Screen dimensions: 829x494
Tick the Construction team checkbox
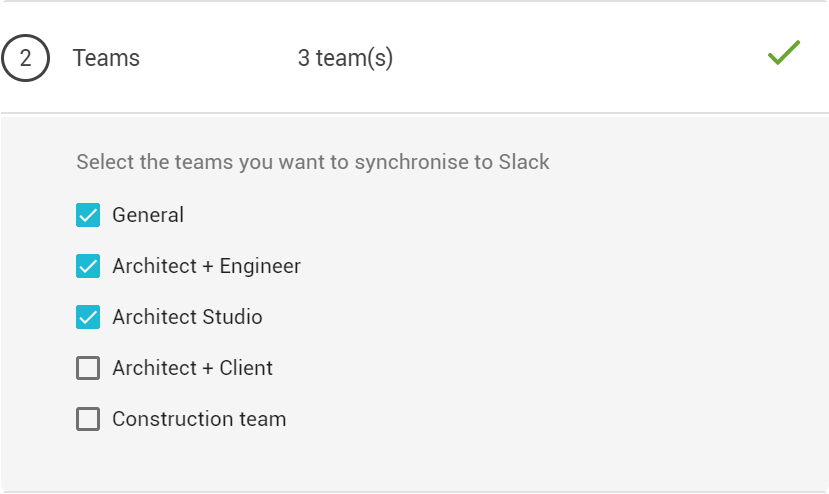pos(88,419)
